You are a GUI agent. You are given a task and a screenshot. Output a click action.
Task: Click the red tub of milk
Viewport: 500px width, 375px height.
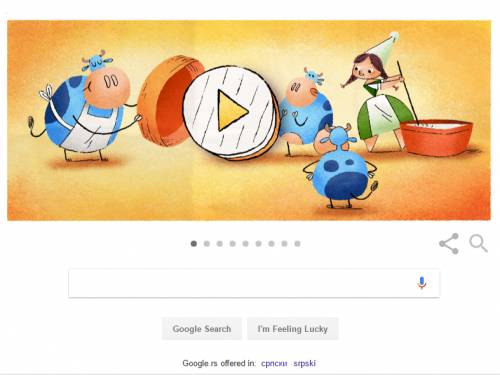coord(436,137)
